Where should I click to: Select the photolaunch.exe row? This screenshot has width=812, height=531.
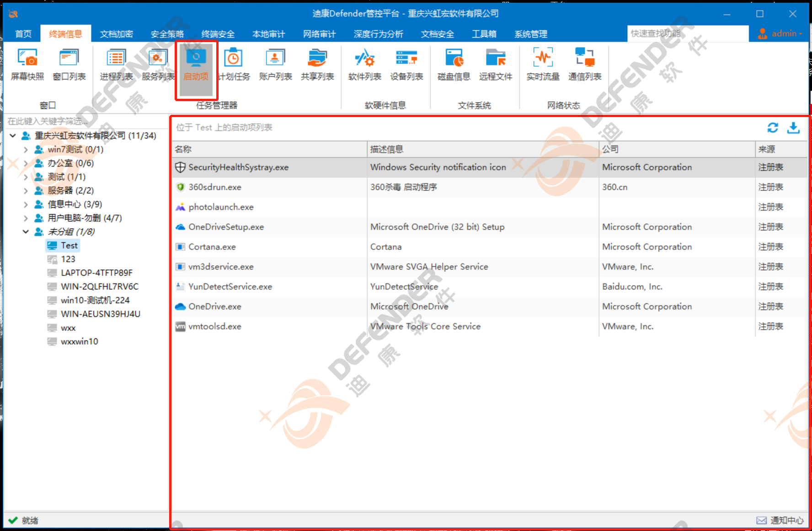490,207
